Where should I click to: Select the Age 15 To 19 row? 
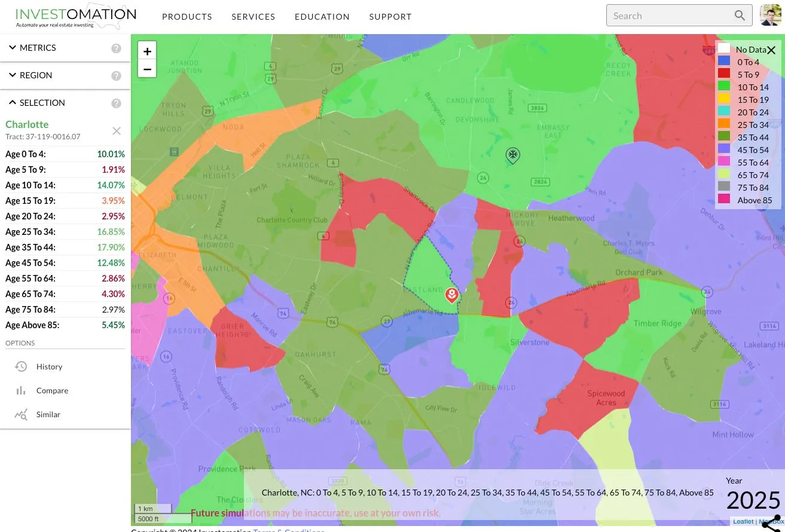pyautogui.click(x=65, y=201)
